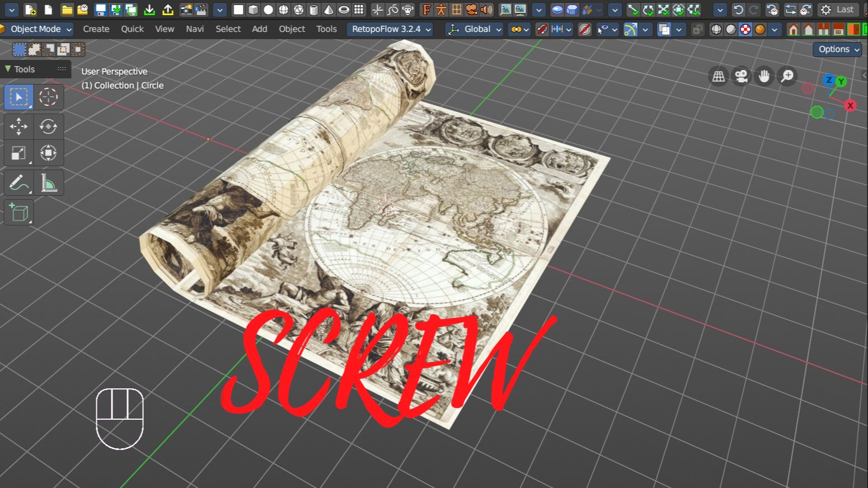Open the Quick menu
The width and height of the screenshot is (868, 488).
133,29
